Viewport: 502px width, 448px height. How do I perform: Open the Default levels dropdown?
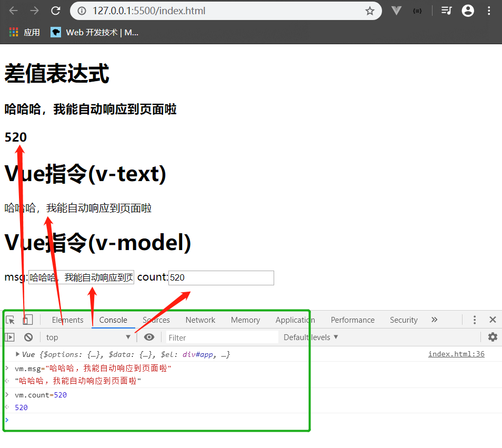click(x=310, y=337)
